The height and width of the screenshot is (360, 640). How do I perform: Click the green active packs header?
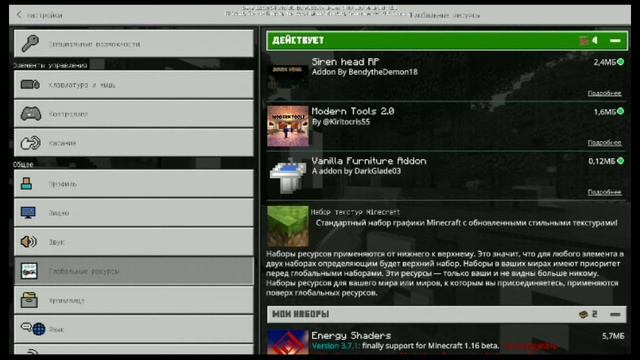(x=447, y=40)
